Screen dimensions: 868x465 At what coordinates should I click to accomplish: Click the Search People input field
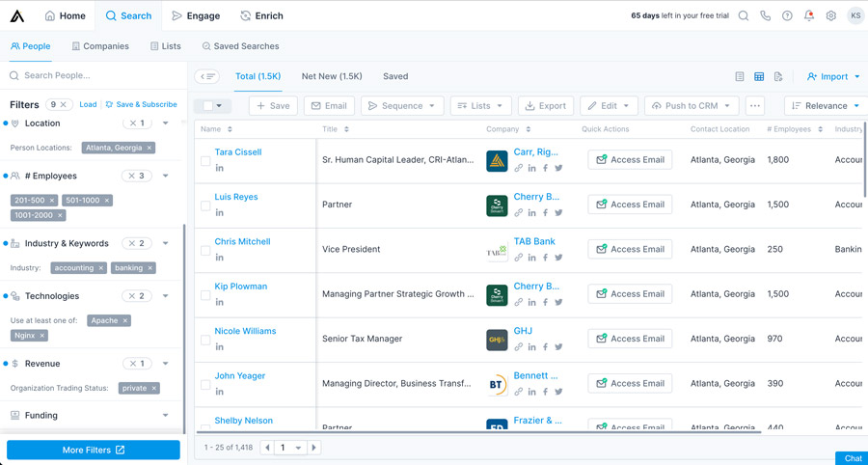click(x=96, y=75)
